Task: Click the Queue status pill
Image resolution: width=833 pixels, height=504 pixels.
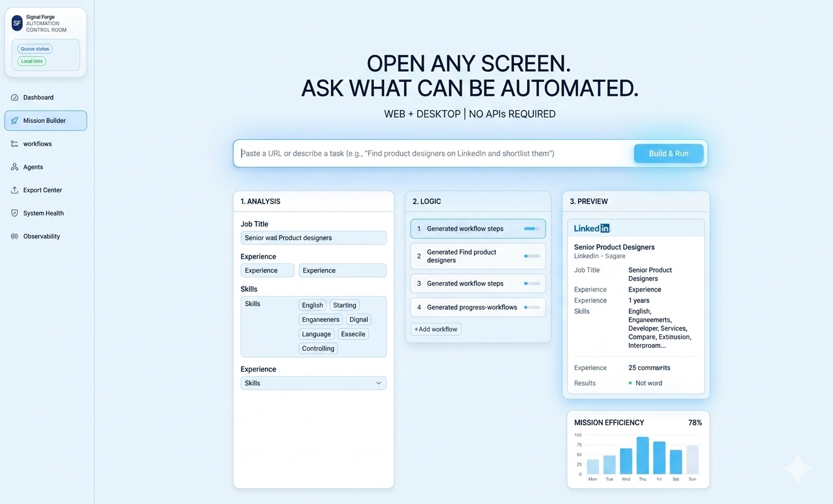Action: tap(35, 49)
